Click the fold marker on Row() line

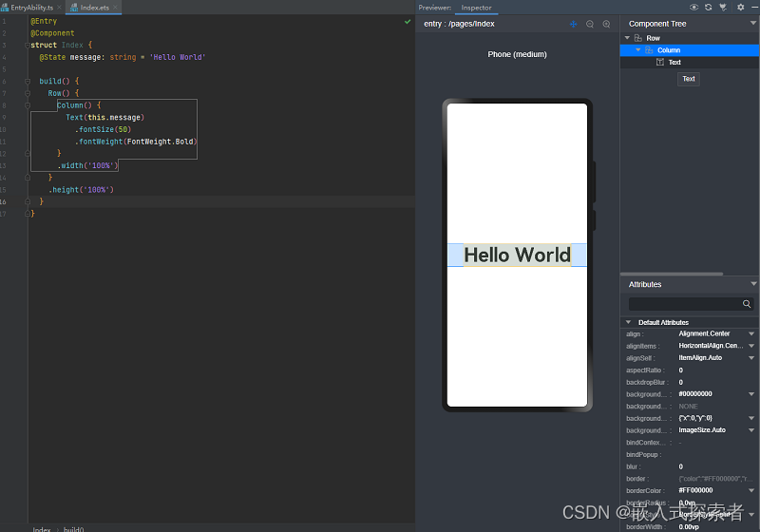[28, 93]
